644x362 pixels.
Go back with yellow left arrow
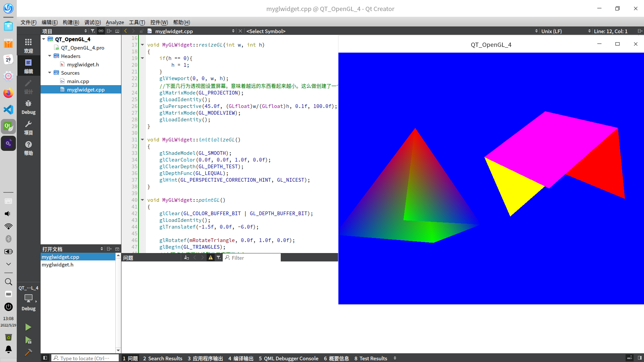(x=126, y=31)
